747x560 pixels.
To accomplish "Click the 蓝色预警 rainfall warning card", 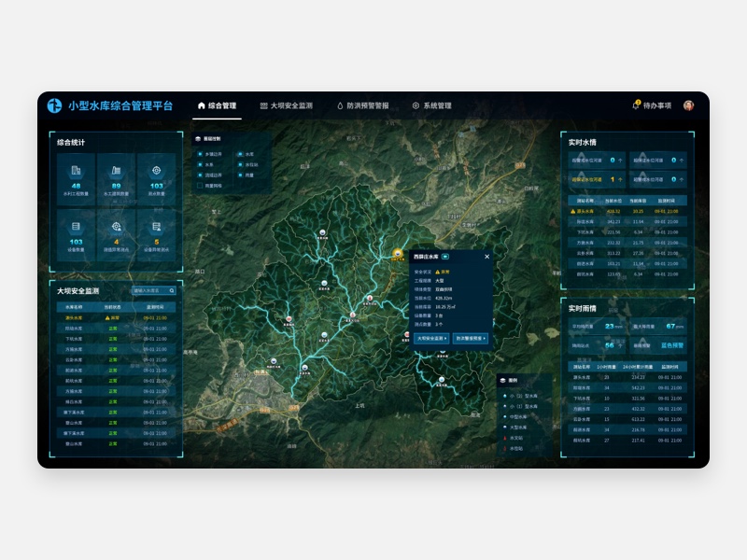I will pos(658,345).
